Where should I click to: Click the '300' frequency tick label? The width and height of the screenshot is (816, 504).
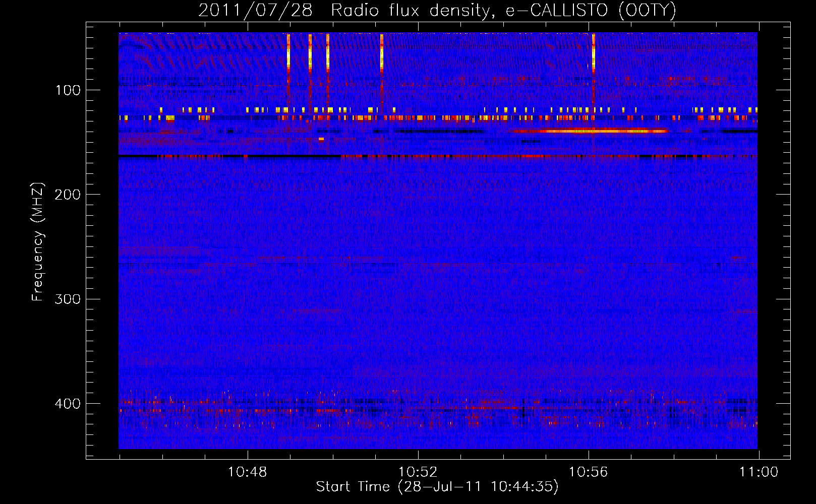point(68,299)
